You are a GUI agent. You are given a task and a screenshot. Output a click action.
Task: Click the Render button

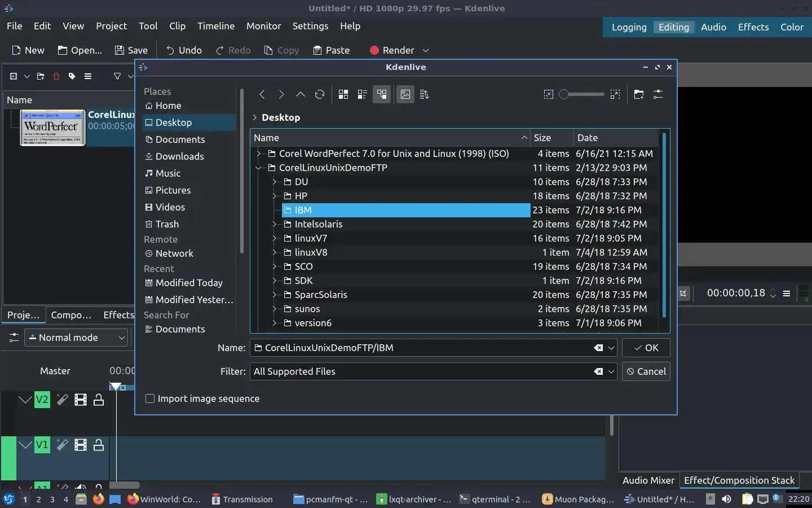pyautogui.click(x=392, y=50)
